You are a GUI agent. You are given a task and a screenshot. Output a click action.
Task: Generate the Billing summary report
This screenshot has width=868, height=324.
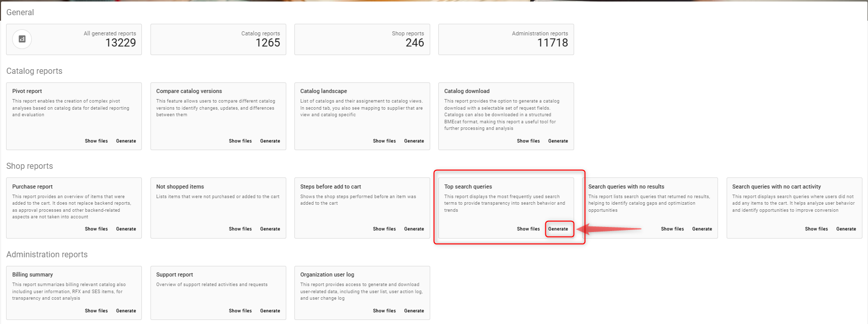(x=126, y=311)
